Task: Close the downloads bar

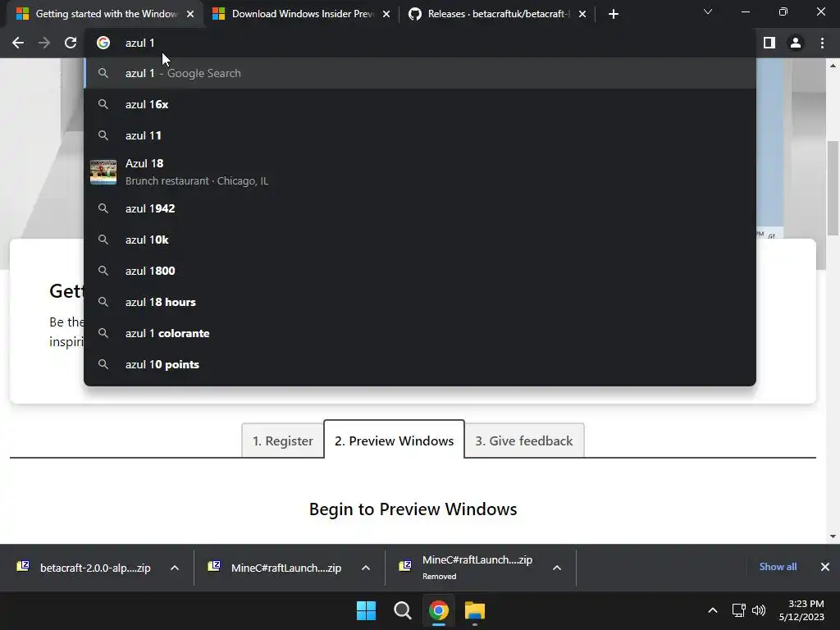Action: point(825,567)
